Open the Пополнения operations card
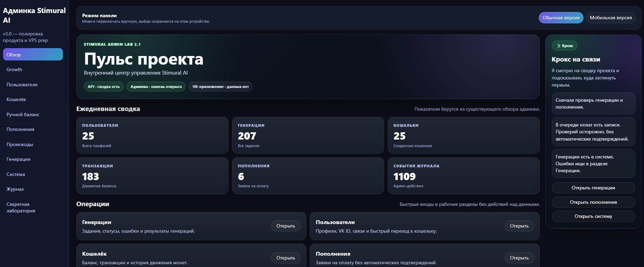Screen dimensions: 644x267 (519, 258)
